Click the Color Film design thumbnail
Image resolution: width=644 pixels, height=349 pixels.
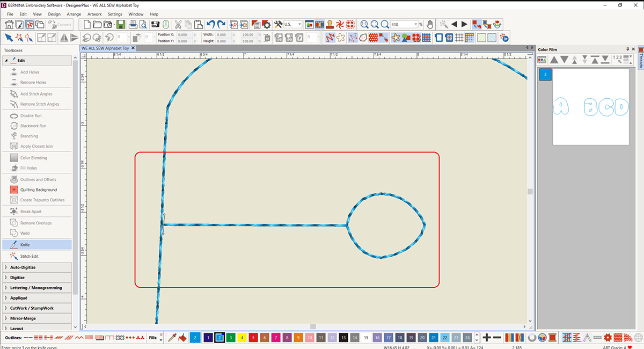point(590,106)
